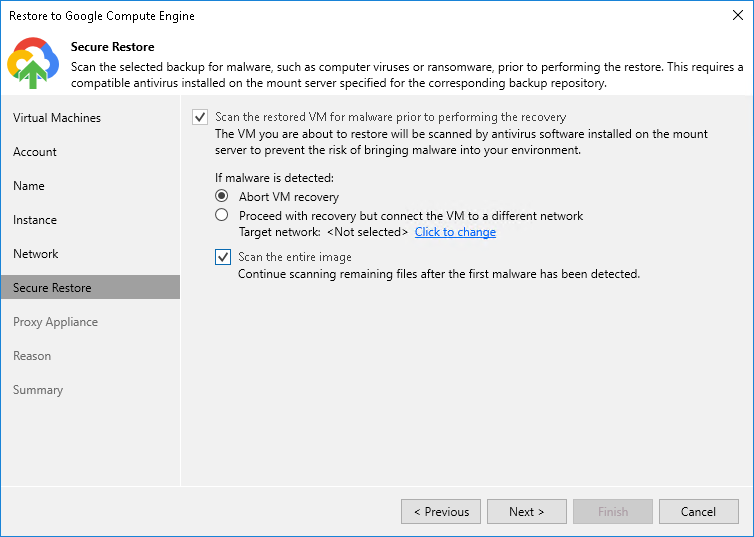Navigate to the Network step
754x537 pixels.
[36, 254]
